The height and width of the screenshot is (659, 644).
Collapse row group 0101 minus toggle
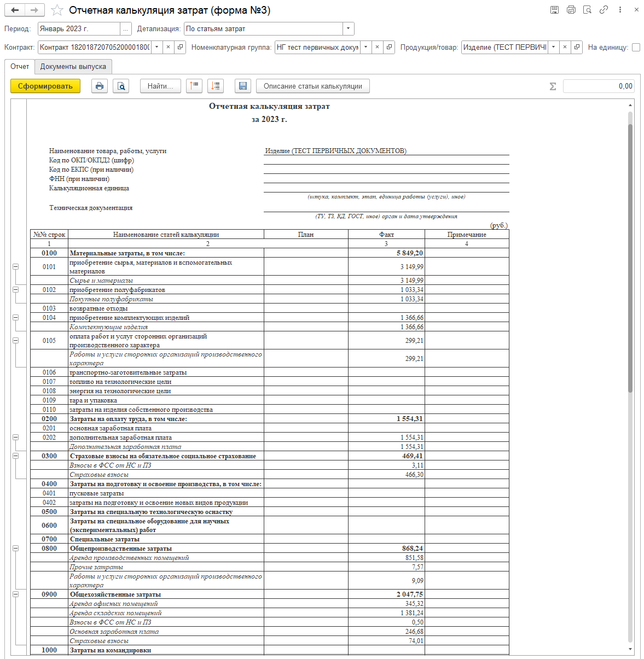click(15, 267)
